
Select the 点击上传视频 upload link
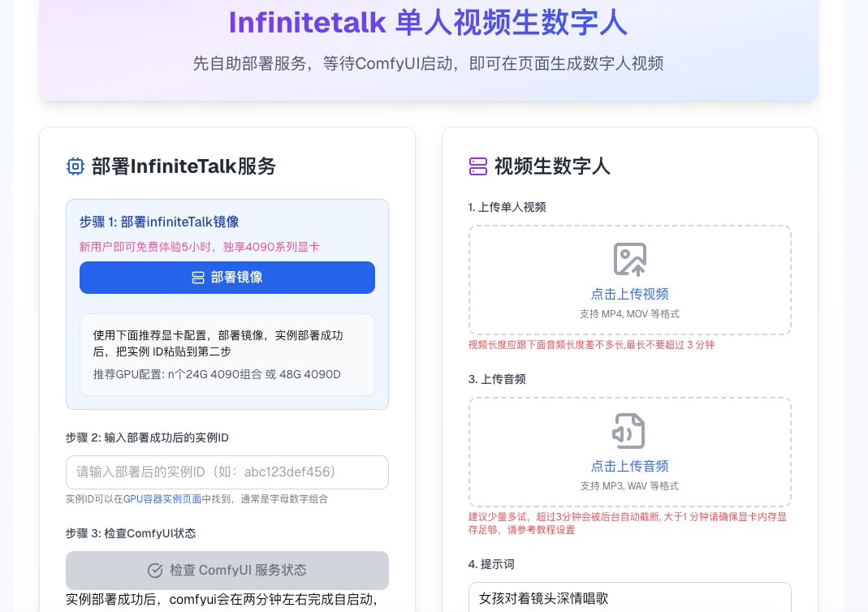click(x=629, y=294)
